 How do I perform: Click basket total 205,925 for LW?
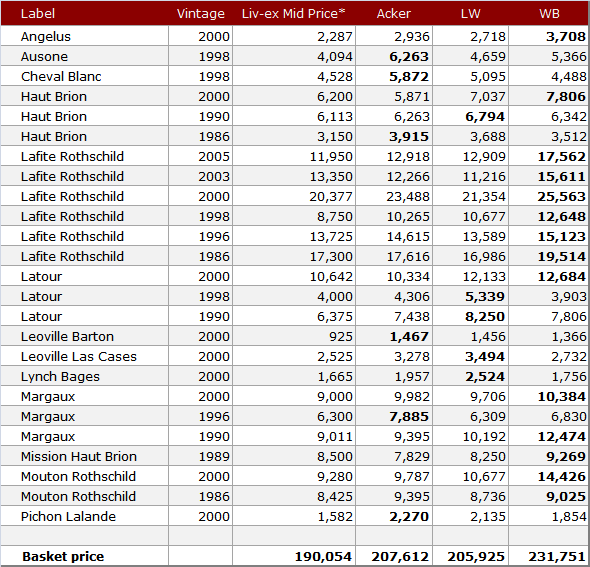coord(476,556)
